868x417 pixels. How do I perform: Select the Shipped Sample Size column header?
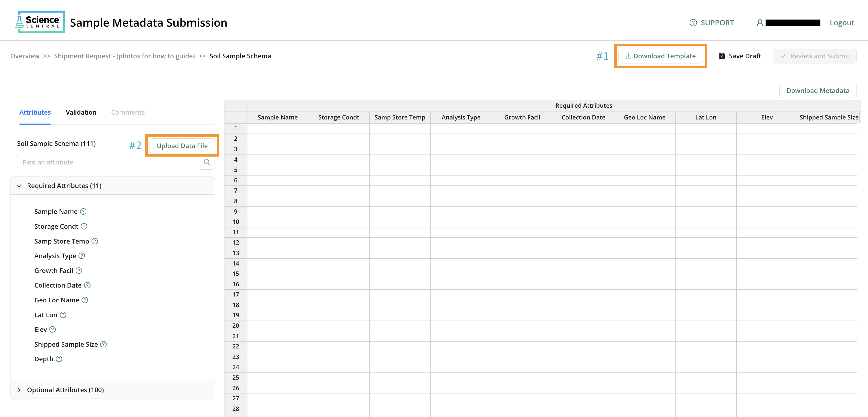pos(829,117)
